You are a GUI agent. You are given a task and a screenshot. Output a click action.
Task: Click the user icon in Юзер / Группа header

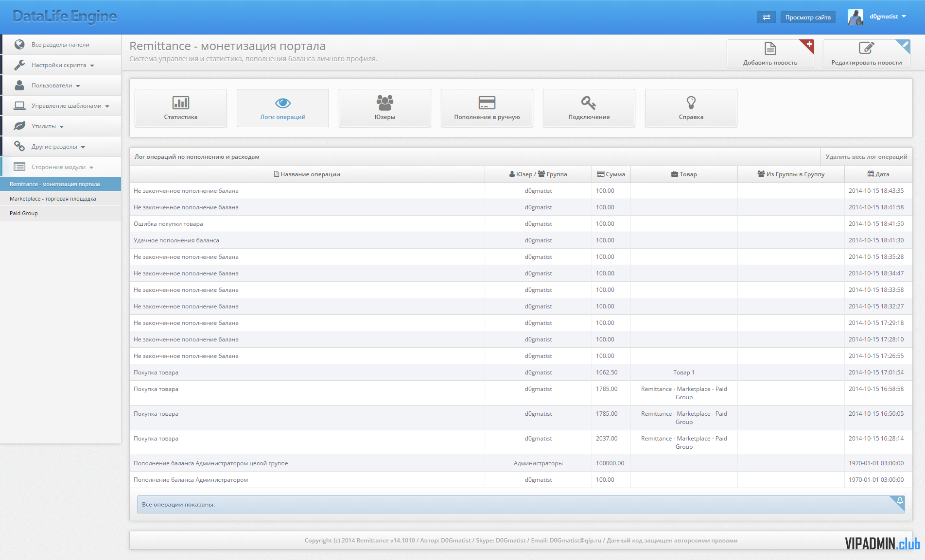point(512,174)
